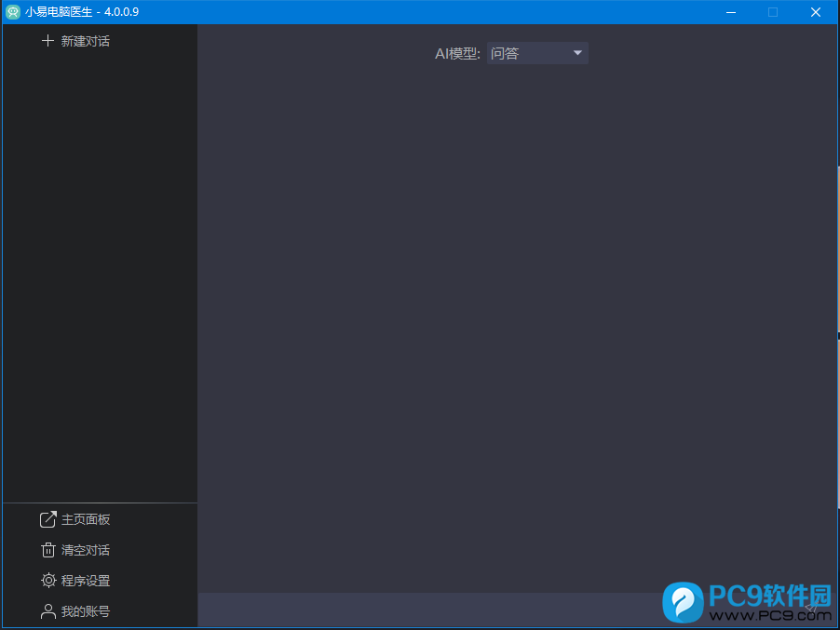840x630 pixels.
Task: Open the AI模型 dropdown showing 问答
Action: tap(537, 53)
